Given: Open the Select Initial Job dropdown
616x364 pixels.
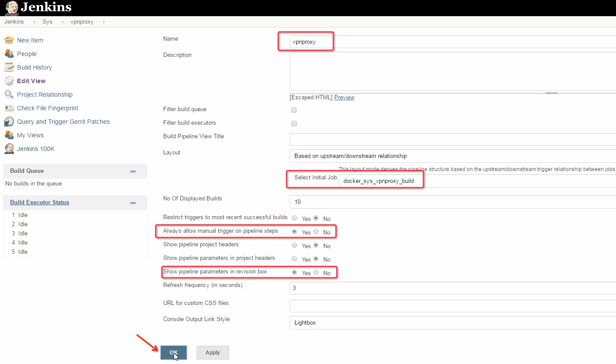Looking at the screenshot, I should coord(477,181).
